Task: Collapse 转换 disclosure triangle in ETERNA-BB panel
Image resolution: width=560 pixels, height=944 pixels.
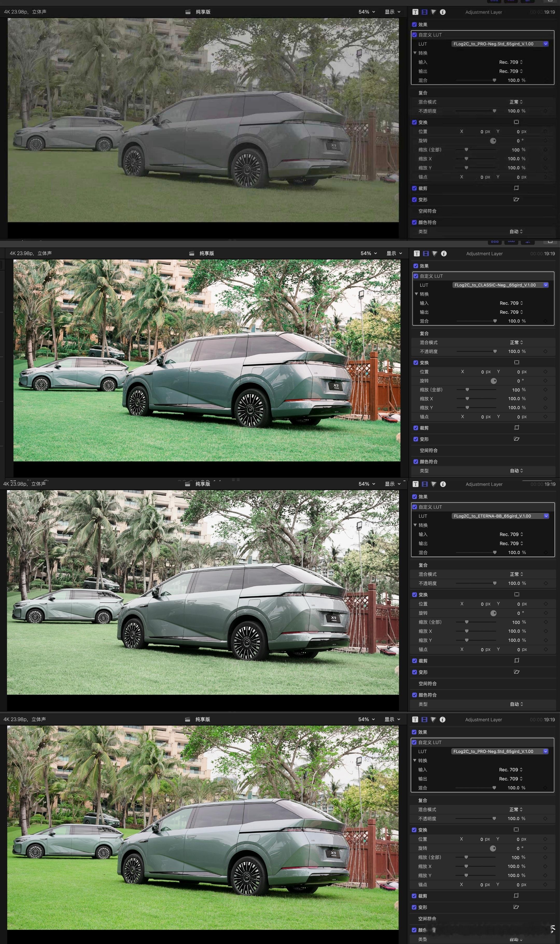Action: pos(415,525)
